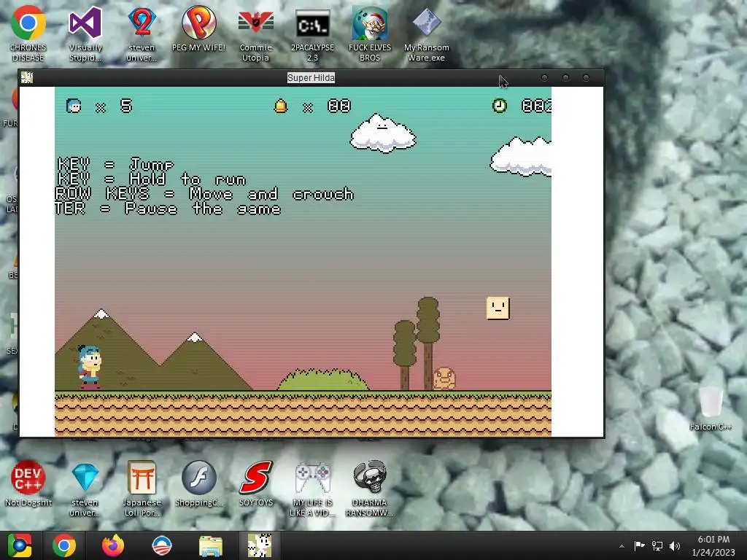This screenshot has width=747, height=560.
Task: Open Chrome from the taskbar
Action: [64, 545]
